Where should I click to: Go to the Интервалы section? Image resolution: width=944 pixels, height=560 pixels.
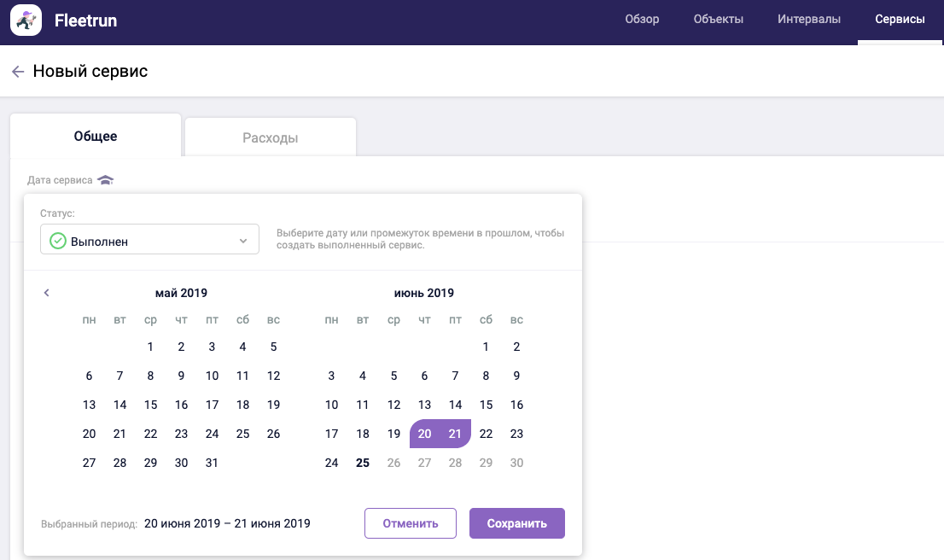808,20
